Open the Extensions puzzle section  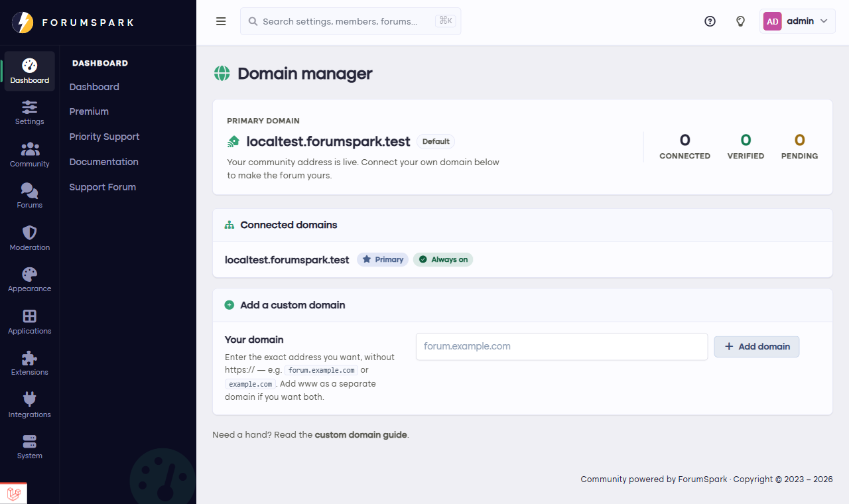(30, 363)
